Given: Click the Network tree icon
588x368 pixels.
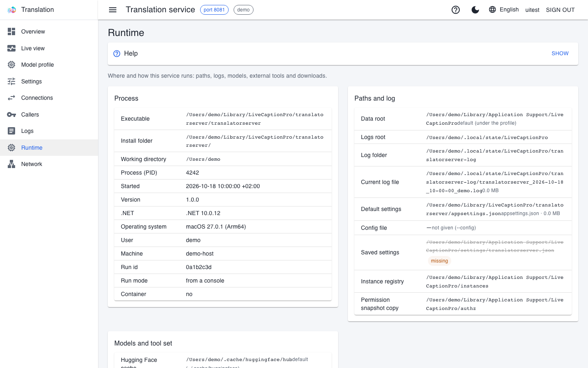Looking at the screenshot, I should coord(11,164).
